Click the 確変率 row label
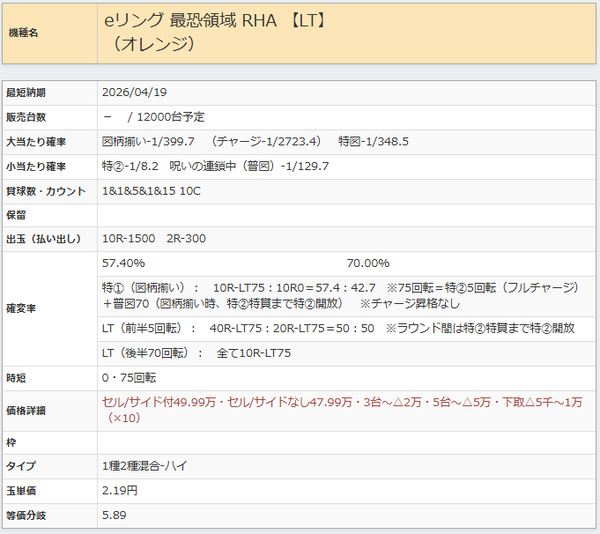This screenshot has width=600, height=534. tap(21, 309)
